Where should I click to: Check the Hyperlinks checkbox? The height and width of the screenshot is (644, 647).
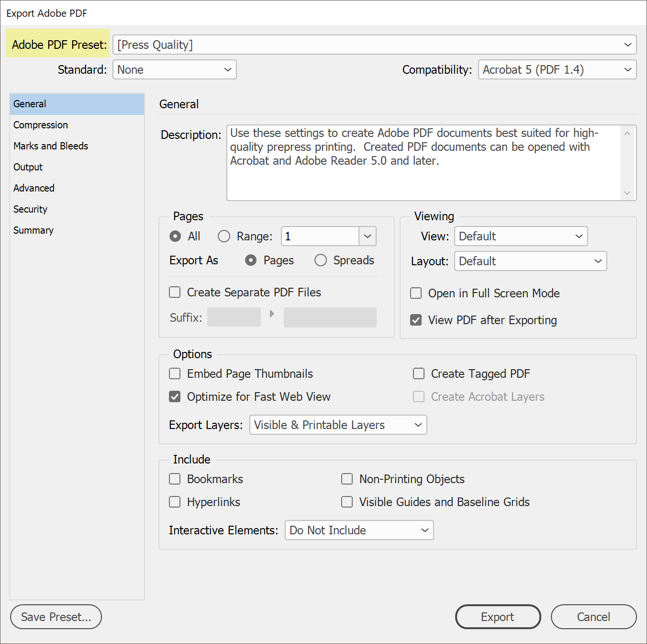[175, 502]
